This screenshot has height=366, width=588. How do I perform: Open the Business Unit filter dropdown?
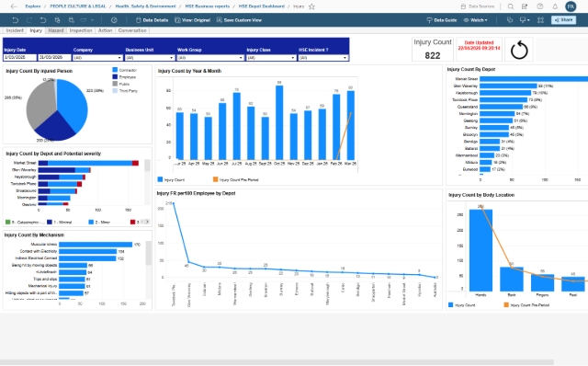(x=150, y=57)
